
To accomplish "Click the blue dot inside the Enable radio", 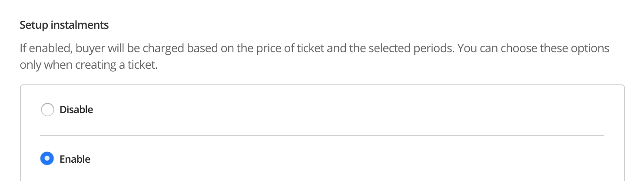I will [47, 159].
